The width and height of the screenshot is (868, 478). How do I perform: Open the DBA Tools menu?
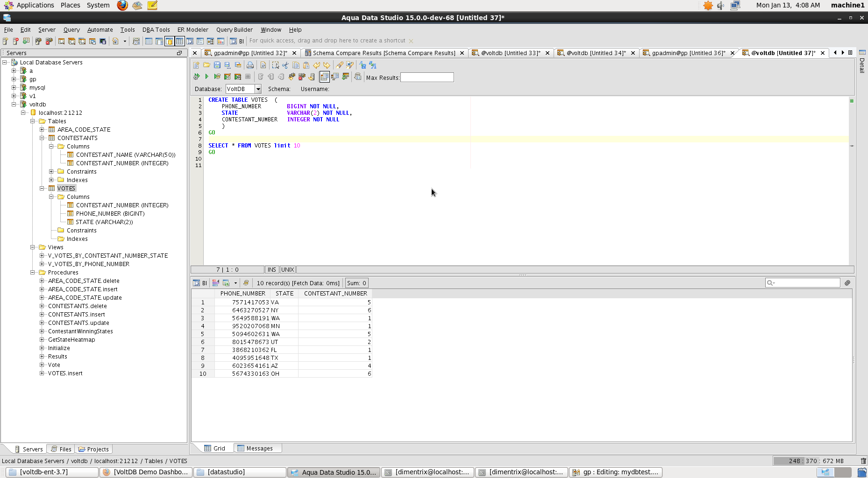click(x=156, y=29)
